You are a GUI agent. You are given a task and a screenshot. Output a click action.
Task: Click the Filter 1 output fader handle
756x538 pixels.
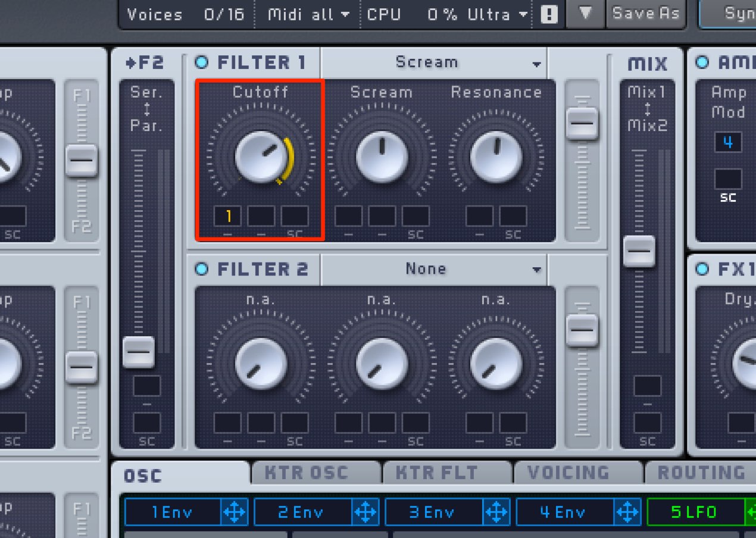click(582, 124)
